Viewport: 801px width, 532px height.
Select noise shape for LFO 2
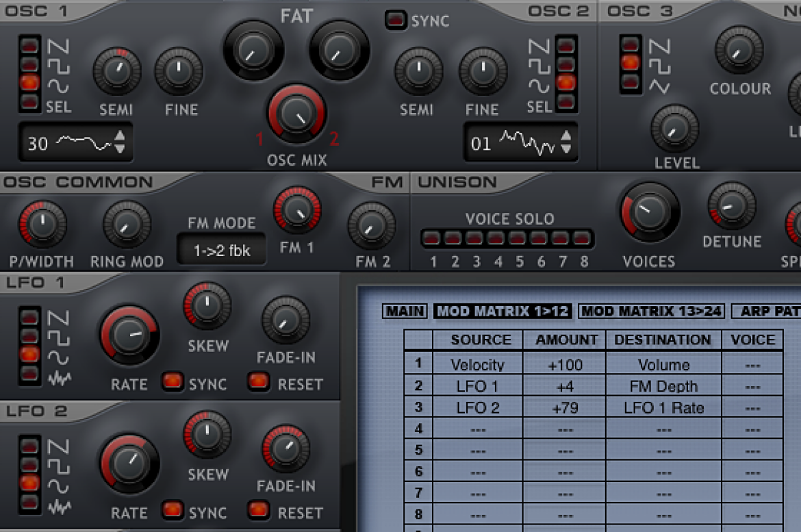(x=29, y=502)
